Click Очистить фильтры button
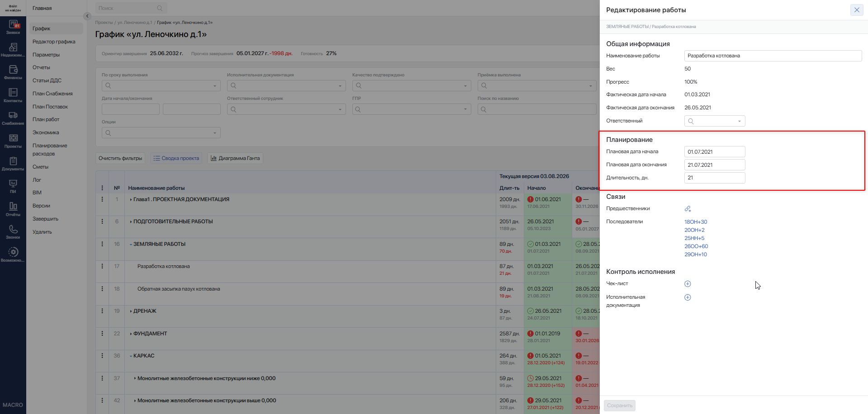 (120, 158)
